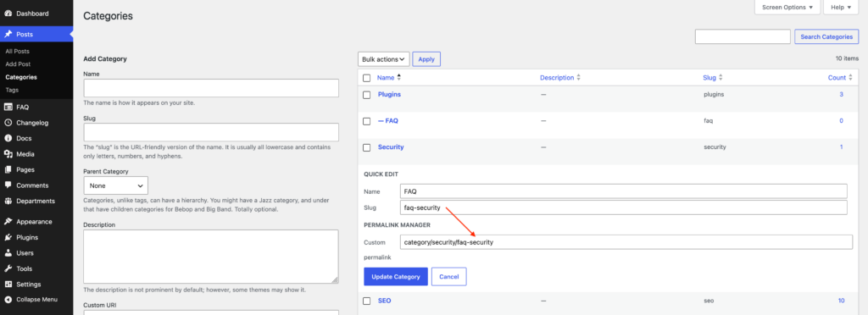The width and height of the screenshot is (868, 315).
Task: Click the Update Category button
Action: 396,276
